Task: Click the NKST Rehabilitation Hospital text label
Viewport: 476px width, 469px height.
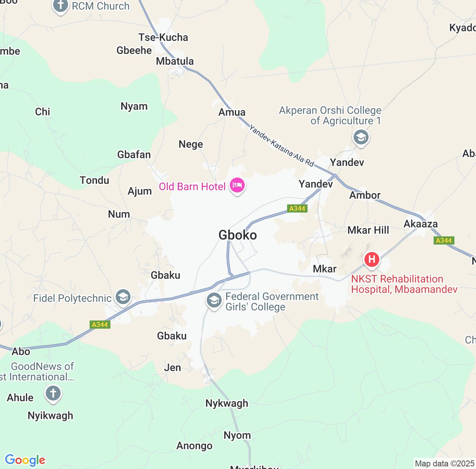Action: point(404,284)
